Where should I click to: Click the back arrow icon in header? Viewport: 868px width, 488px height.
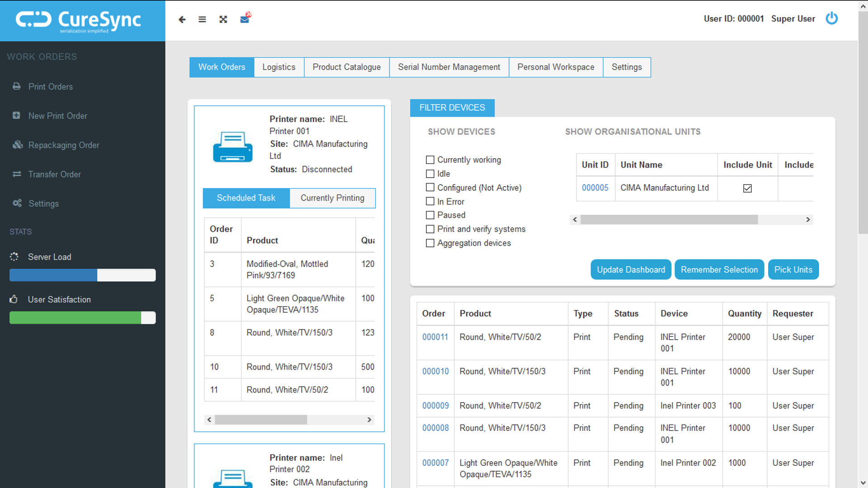coord(182,19)
